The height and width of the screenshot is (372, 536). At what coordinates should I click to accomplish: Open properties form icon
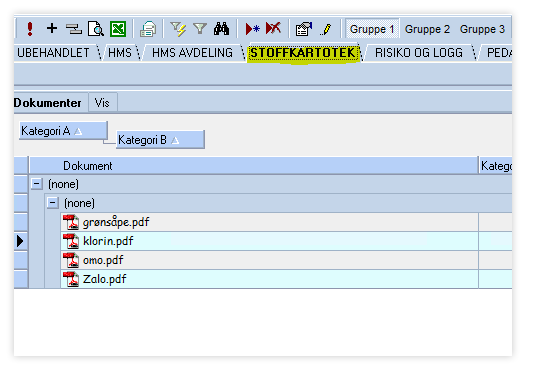[x=304, y=29]
